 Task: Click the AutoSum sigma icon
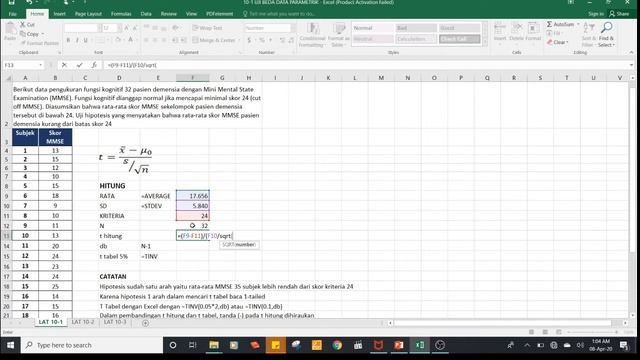tap(549, 24)
